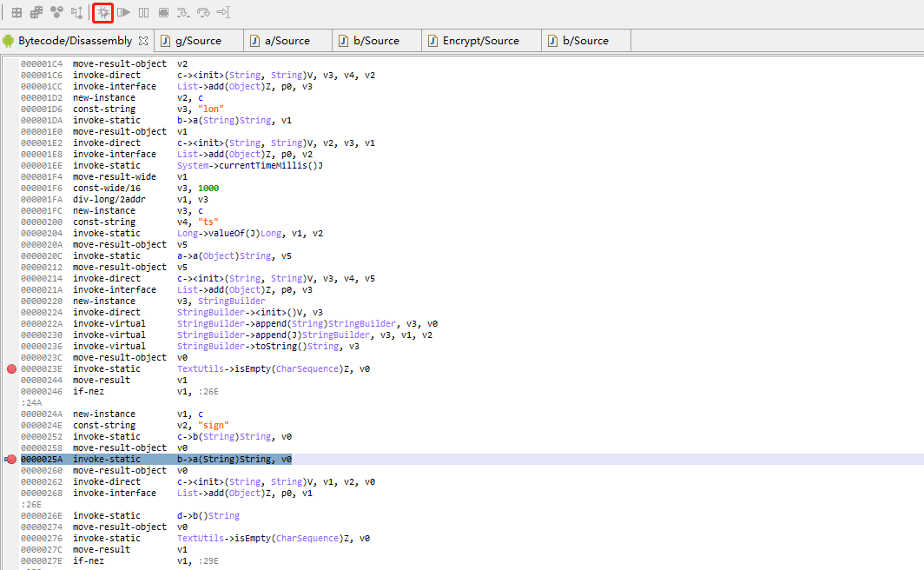This screenshot has height=570, width=924.
Task: Toggle breakpoint at address 0000025A
Action: tap(11, 460)
